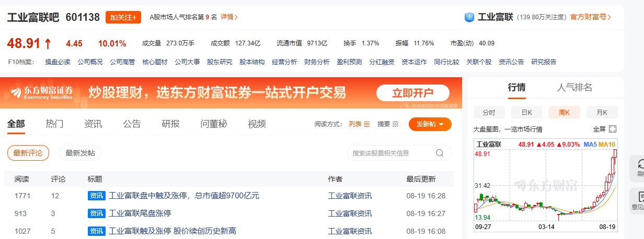The height and width of the screenshot is (239, 644).
Task: Click the 工业富联 official account name
Action: click(496, 17)
